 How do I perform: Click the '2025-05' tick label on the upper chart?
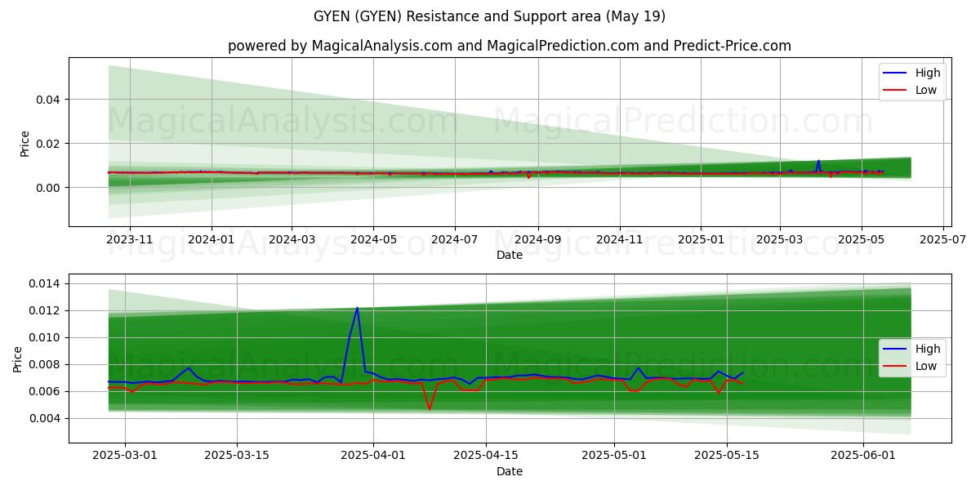click(x=862, y=240)
